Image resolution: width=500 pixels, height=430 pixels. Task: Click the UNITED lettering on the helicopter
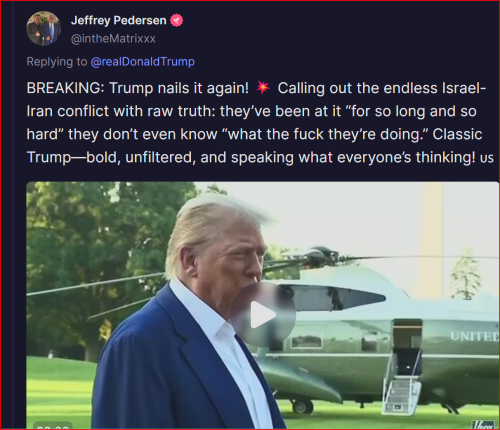pos(474,336)
